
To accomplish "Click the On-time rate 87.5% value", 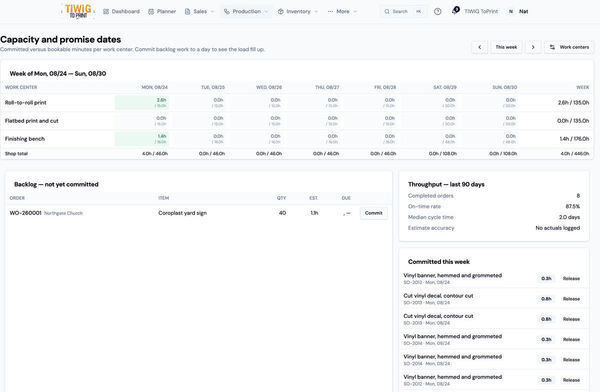I will click(x=572, y=206).
